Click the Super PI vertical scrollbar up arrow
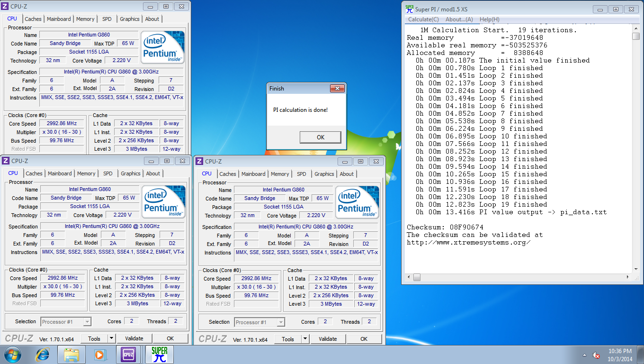644x364 pixels. point(635,28)
